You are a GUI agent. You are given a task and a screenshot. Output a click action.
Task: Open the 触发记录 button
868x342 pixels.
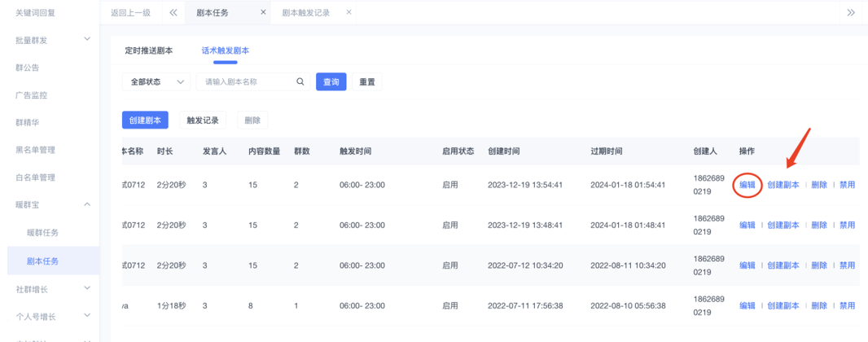coord(203,121)
